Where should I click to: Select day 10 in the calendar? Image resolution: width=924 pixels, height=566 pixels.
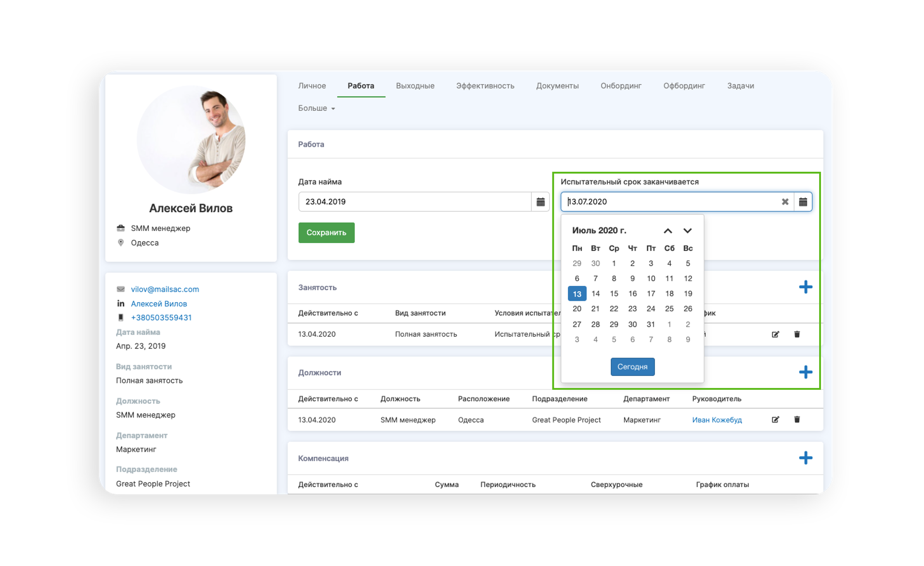651,279
